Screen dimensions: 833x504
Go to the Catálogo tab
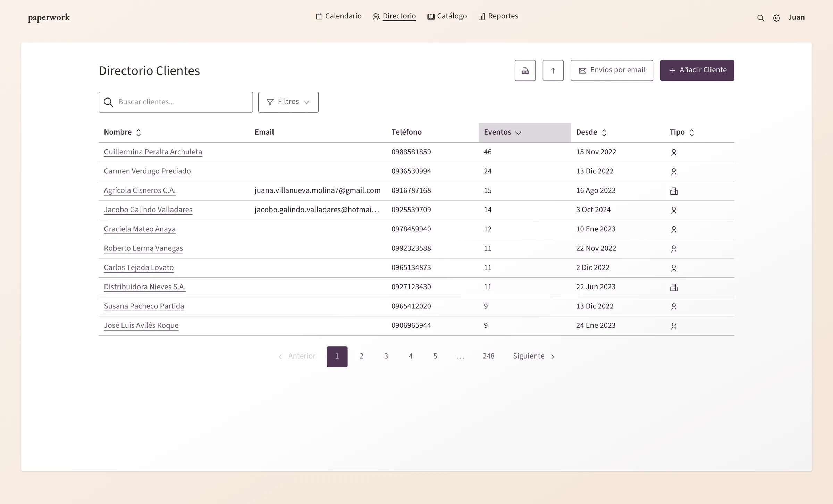[447, 16]
